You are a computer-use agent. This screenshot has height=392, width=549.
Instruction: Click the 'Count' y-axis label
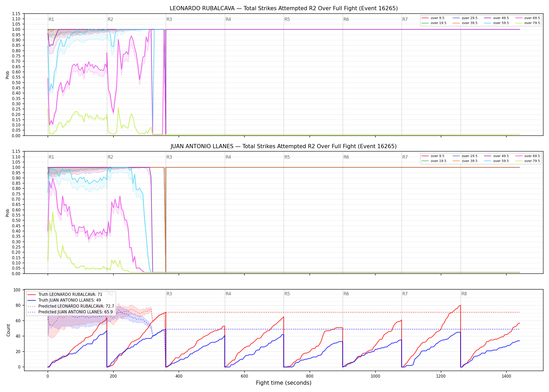8,330
